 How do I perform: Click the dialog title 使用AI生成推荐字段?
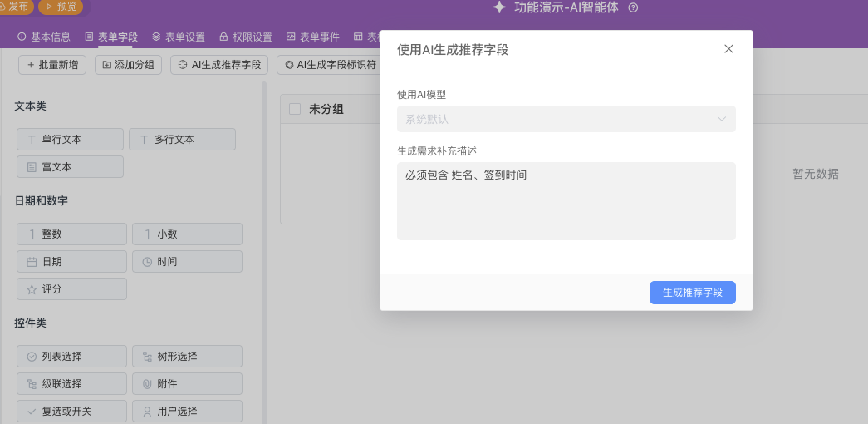coord(453,49)
